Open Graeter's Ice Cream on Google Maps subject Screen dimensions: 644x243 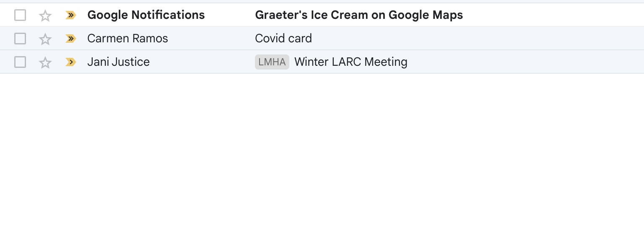pos(359,15)
